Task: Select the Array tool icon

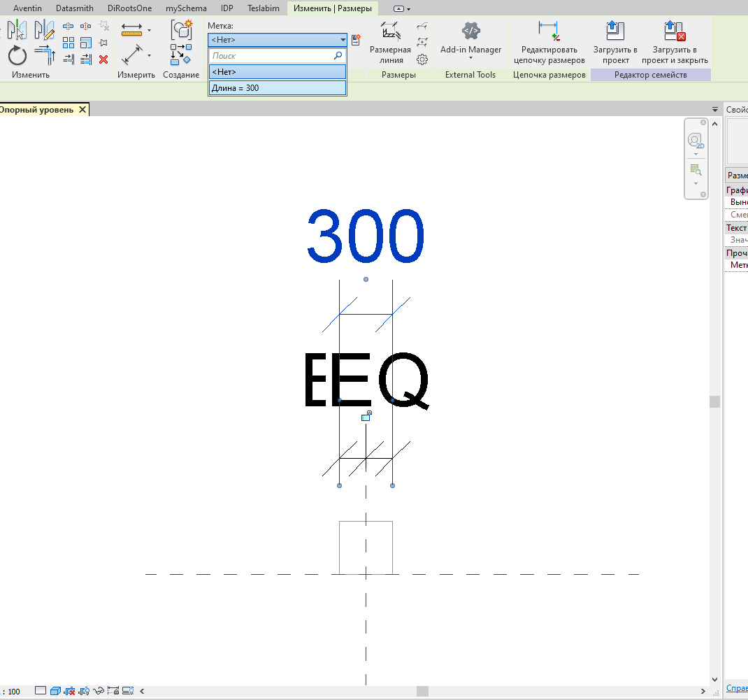Action: coord(69,43)
